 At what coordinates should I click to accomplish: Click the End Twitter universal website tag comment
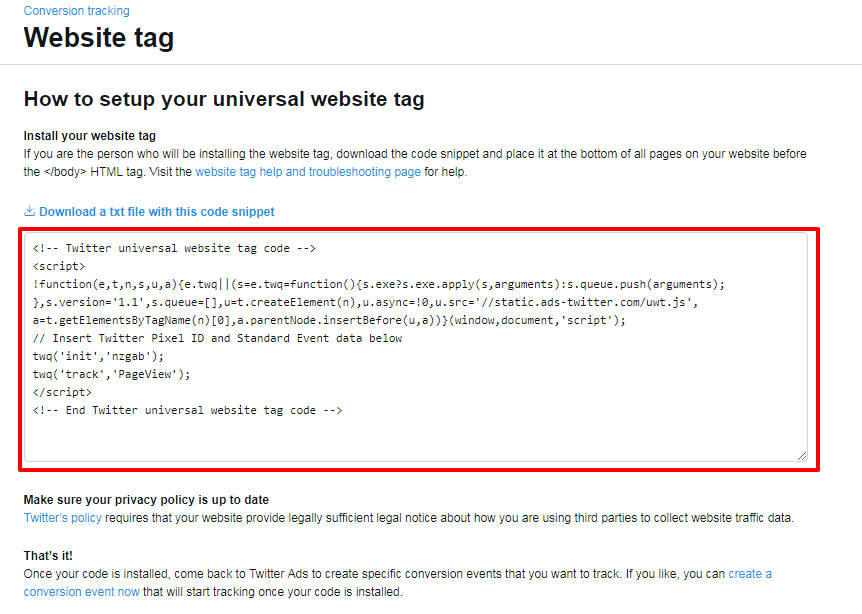[x=188, y=410]
